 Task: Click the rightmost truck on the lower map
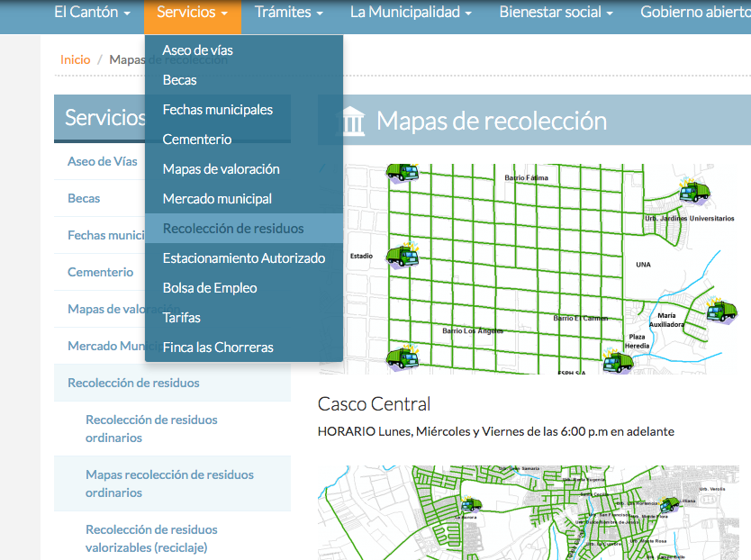[x=668, y=505]
